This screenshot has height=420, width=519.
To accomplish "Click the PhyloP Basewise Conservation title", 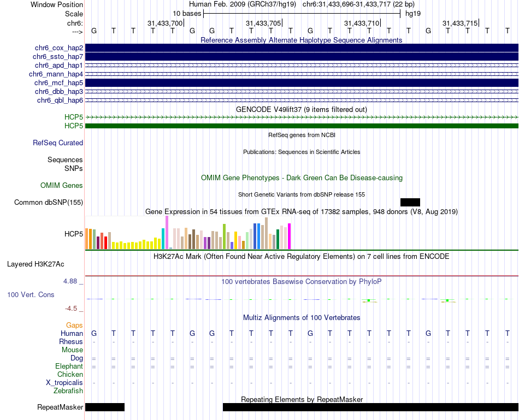I will point(302,282).
